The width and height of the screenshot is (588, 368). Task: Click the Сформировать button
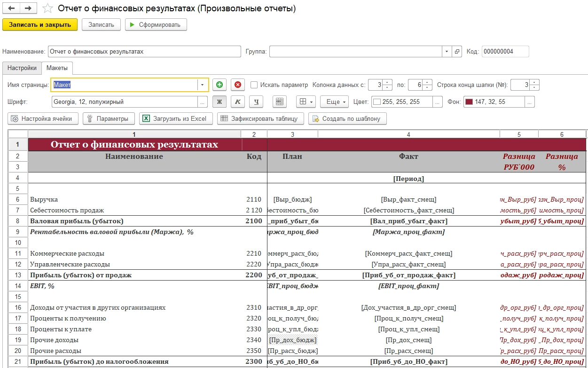pyautogui.click(x=156, y=24)
